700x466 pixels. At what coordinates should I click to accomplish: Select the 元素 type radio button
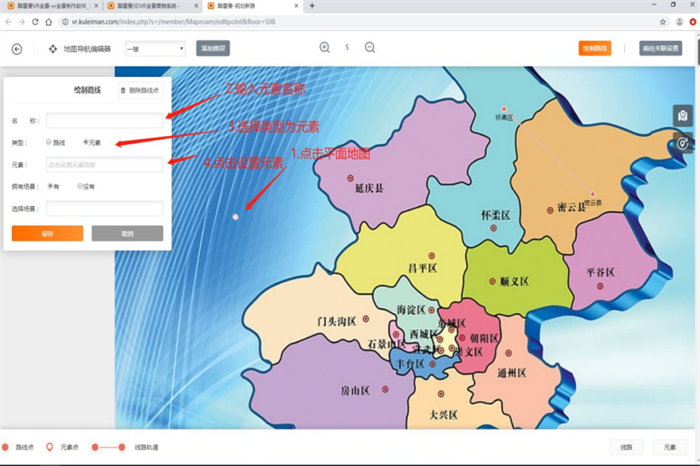(86, 142)
